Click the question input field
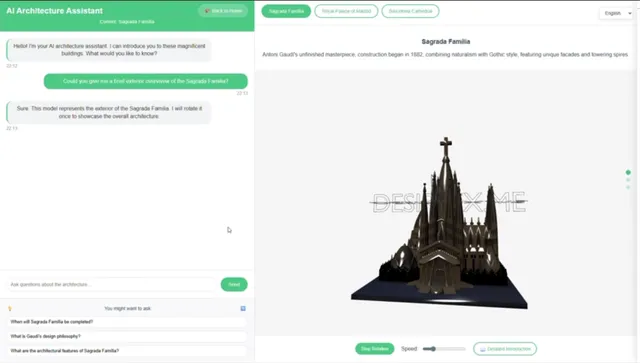Screen dimensions: 640x363 (111, 284)
